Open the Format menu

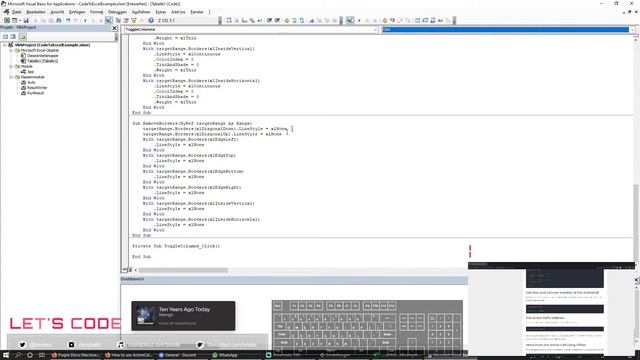(x=97, y=12)
